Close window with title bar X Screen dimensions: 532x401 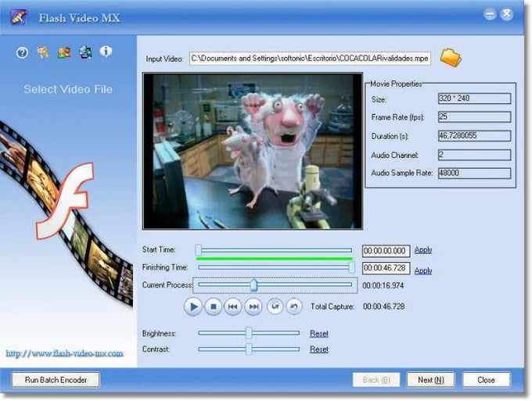(x=507, y=14)
